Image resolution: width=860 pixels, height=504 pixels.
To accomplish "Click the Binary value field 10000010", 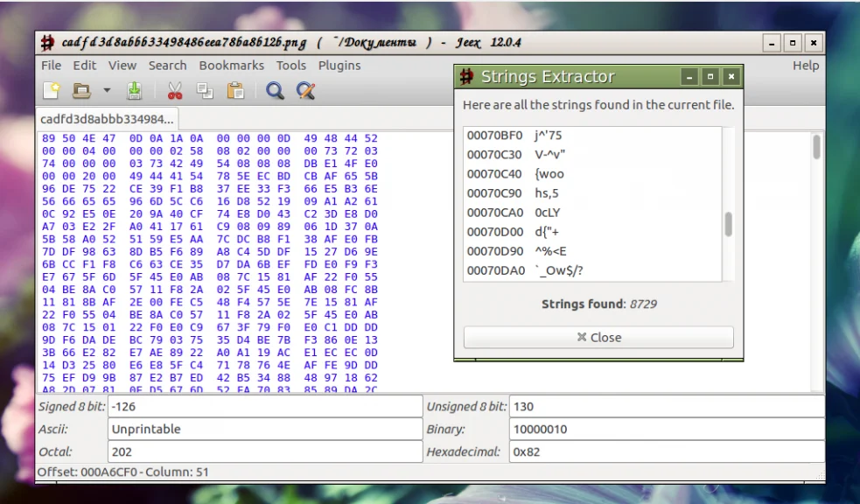I will pyautogui.click(x=667, y=429).
